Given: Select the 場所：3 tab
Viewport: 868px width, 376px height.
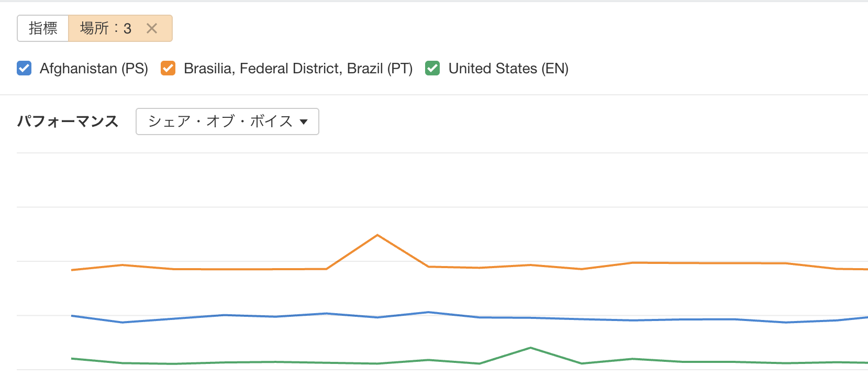Looking at the screenshot, I should tap(106, 28).
